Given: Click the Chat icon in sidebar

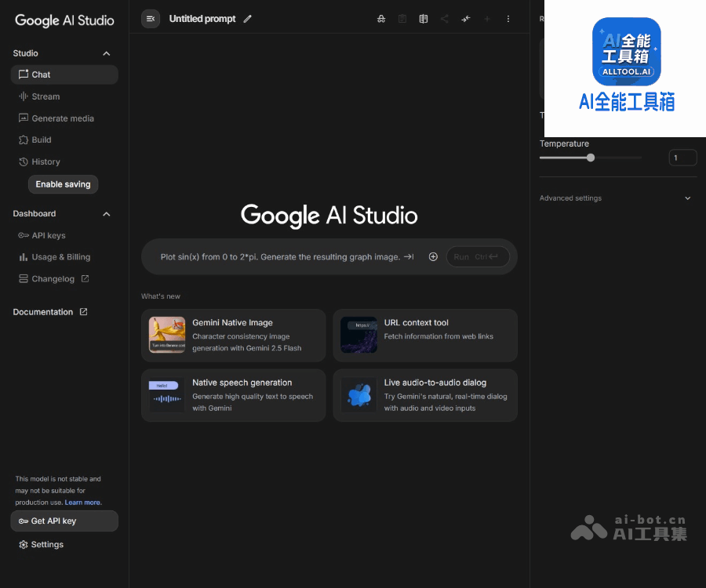Looking at the screenshot, I should click(24, 74).
